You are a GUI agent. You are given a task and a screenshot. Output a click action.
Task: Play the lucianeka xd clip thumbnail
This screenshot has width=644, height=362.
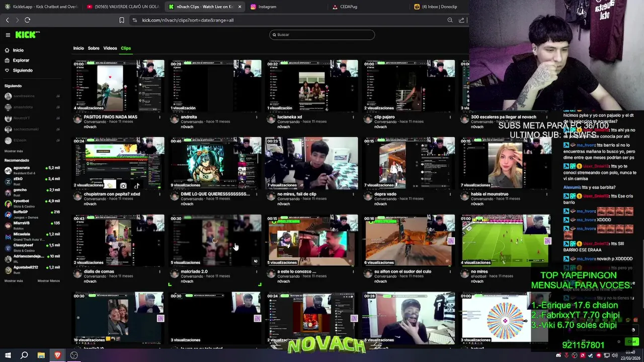(312, 86)
